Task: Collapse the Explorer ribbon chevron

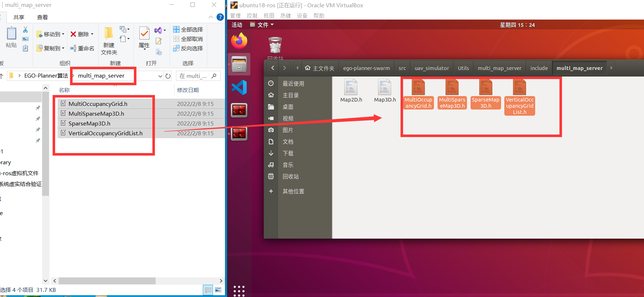Action: (211, 17)
